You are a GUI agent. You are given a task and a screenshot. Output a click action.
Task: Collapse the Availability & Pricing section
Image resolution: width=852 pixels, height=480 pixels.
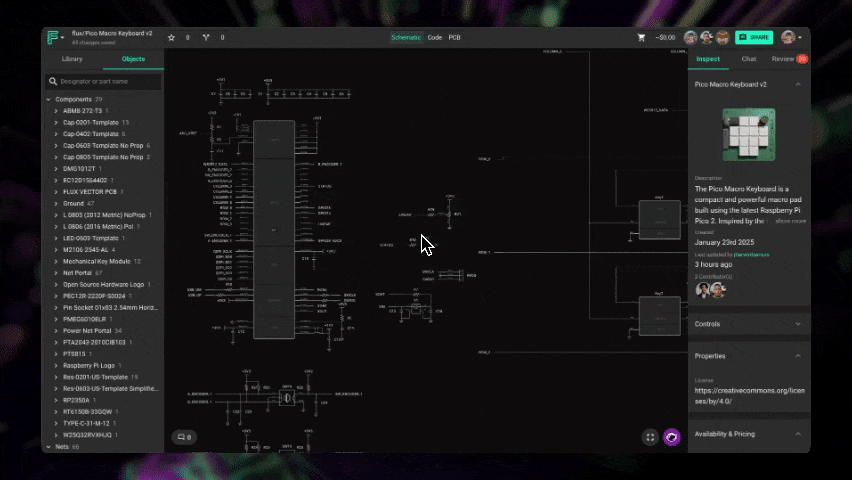(798, 434)
